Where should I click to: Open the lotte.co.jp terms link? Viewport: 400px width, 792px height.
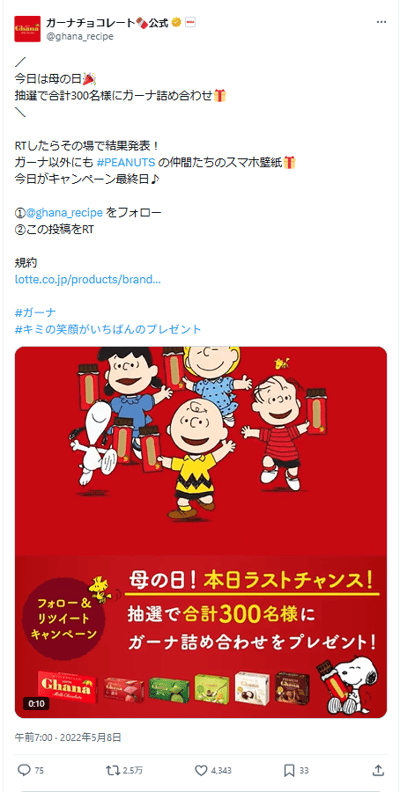(x=88, y=279)
